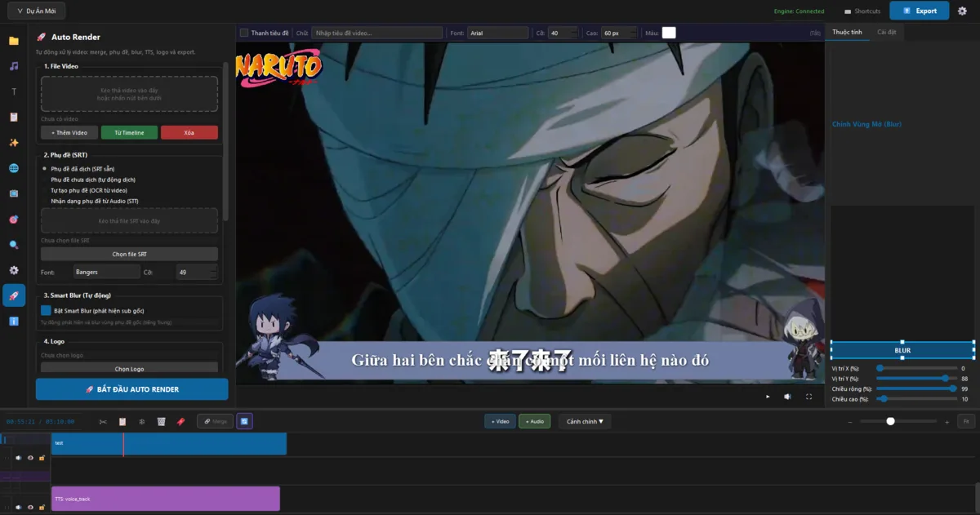Click the red pin marker icon in timeline
The image size is (980, 515).
click(x=181, y=421)
